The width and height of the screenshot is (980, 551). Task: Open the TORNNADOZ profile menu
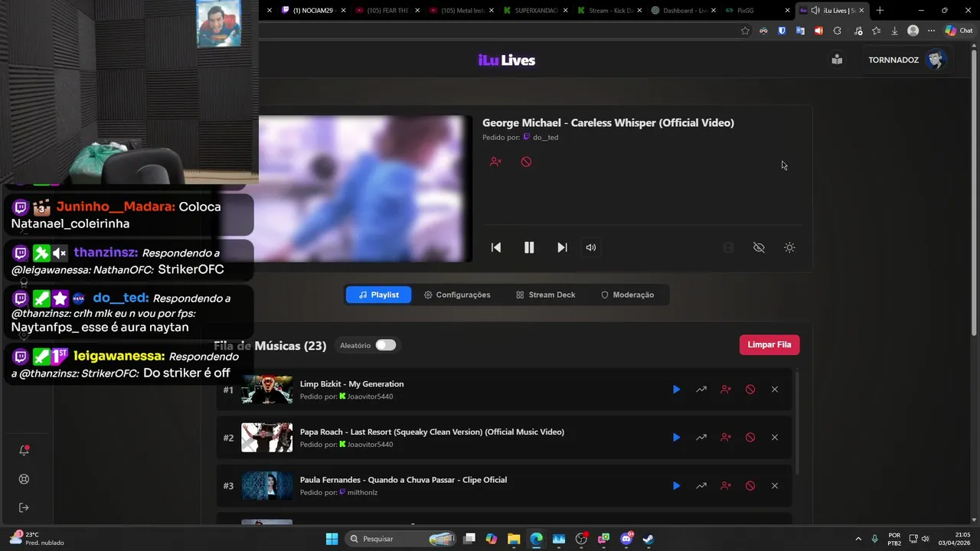pos(907,60)
